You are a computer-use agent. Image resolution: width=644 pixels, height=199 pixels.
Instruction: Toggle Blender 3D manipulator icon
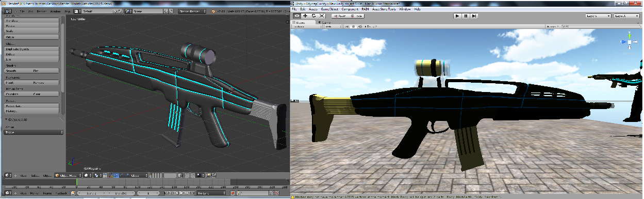[x=112, y=175]
